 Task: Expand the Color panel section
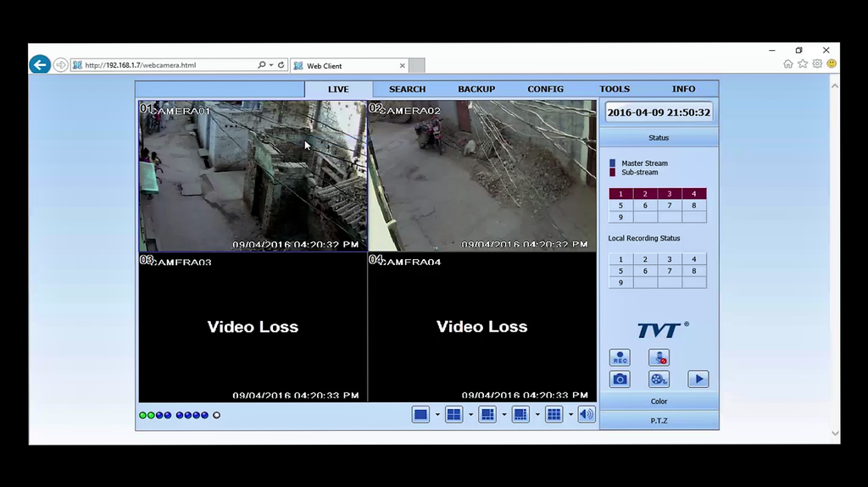[659, 401]
